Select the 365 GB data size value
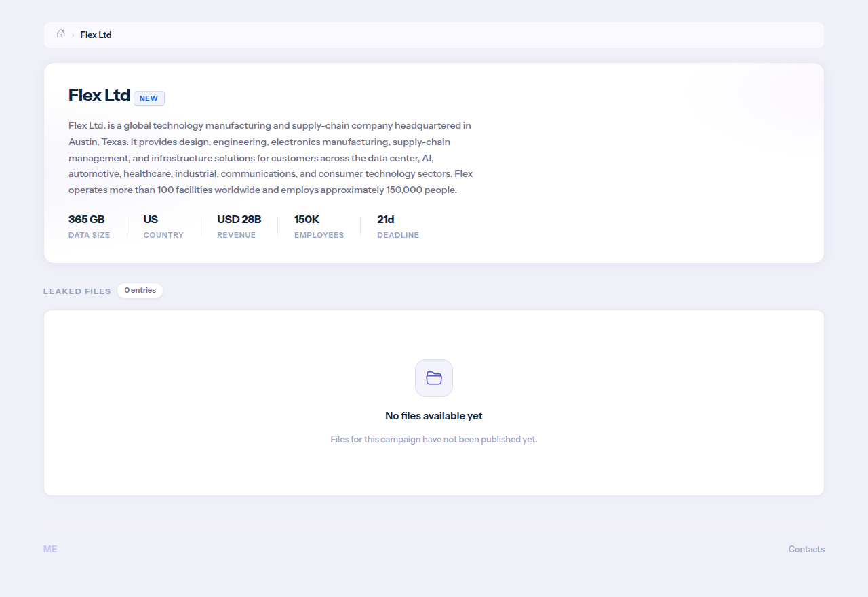 tap(87, 220)
